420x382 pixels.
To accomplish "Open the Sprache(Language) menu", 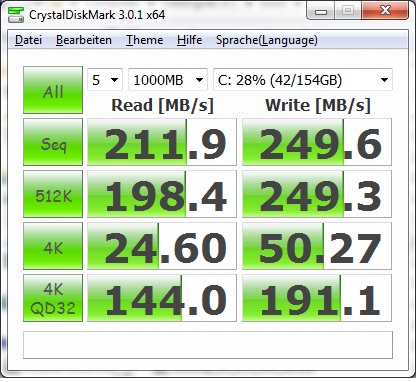I will (267, 40).
